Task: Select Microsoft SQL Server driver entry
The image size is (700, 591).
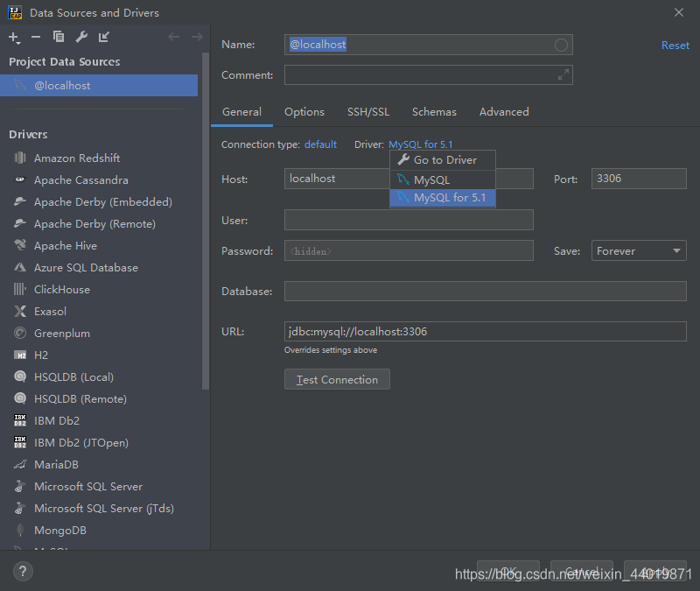Action: pos(101,487)
